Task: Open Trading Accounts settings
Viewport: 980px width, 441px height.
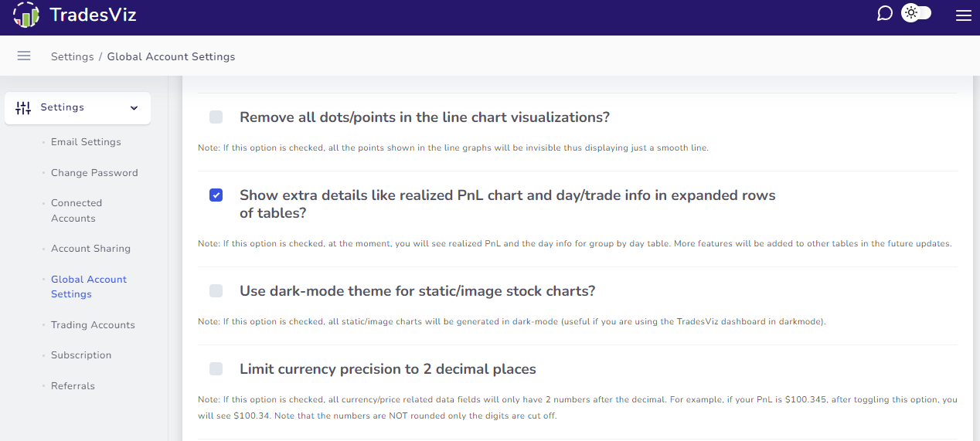Action: click(x=93, y=325)
